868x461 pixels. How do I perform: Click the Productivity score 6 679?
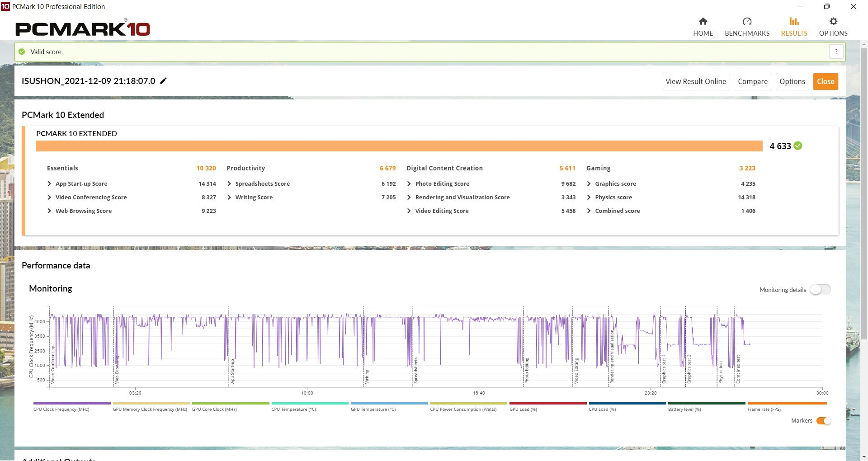[x=387, y=168]
